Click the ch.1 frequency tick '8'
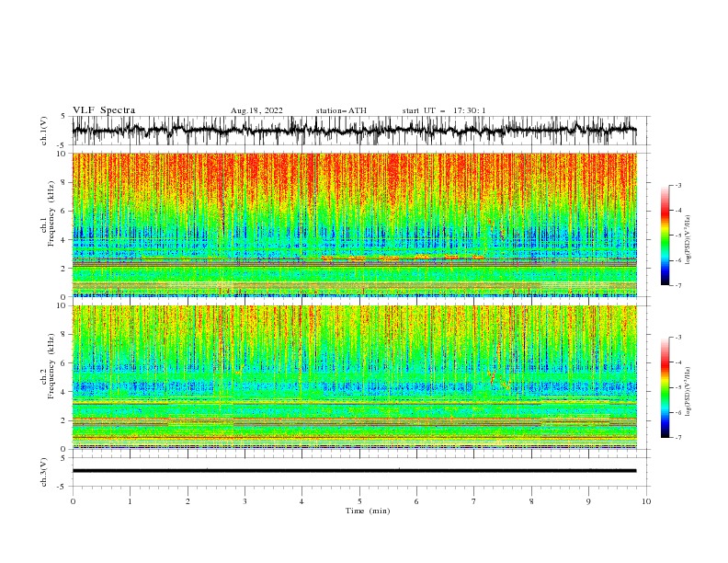Screen dimensions: 728x563 [x=64, y=182]
